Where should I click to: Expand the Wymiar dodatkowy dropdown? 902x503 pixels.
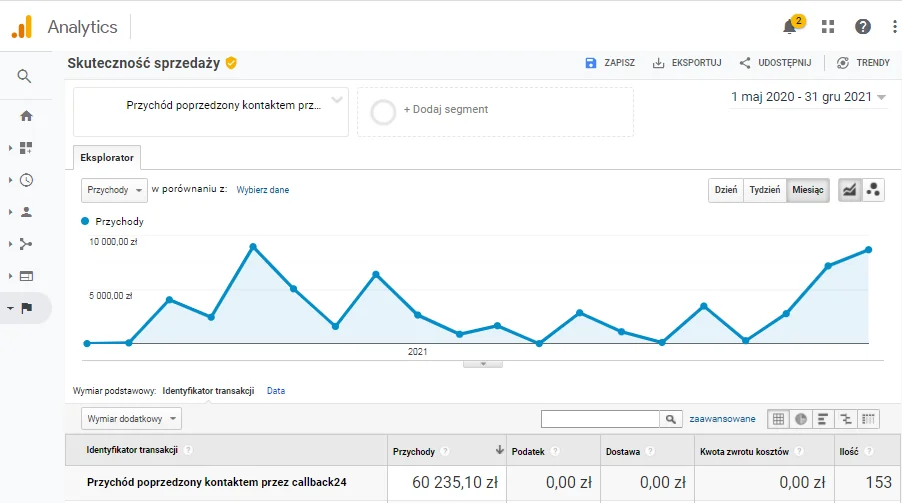[131, 419]
